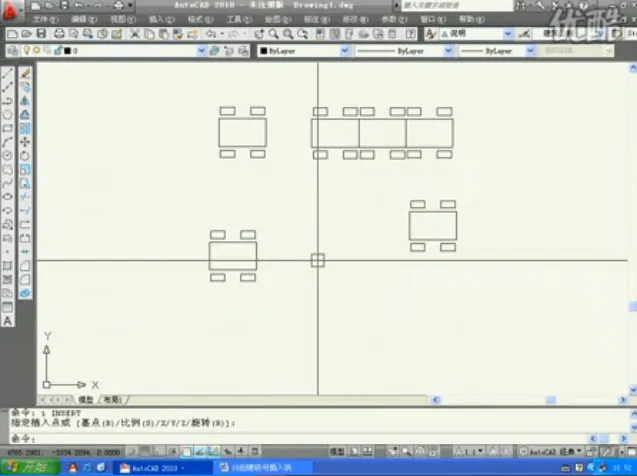
Task: Select the Rotate tool in the Modify toolbar
Action: click(25, 156)
